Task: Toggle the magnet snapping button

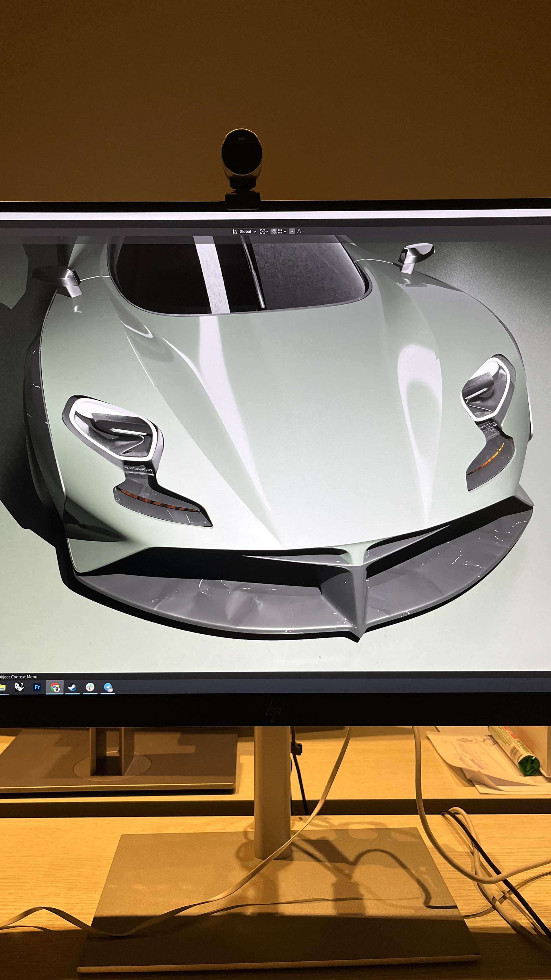Action: (x=273, y=231)
